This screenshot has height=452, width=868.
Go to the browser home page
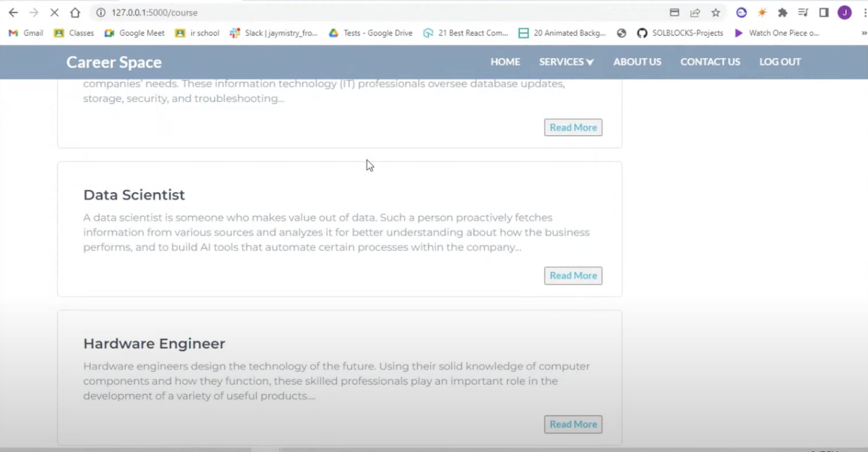click(x=75, y=13)
